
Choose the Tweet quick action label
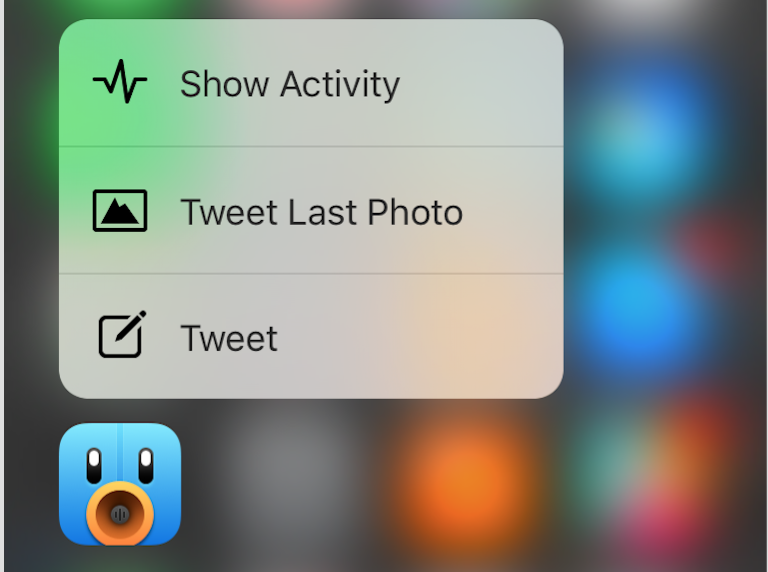coord(229,338)
